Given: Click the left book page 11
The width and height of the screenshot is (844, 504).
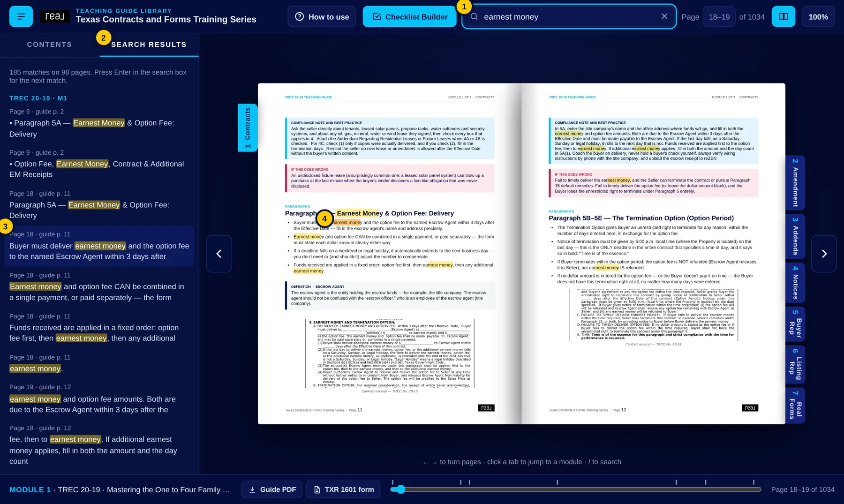Looking at the screenshot, I should 390,254.
